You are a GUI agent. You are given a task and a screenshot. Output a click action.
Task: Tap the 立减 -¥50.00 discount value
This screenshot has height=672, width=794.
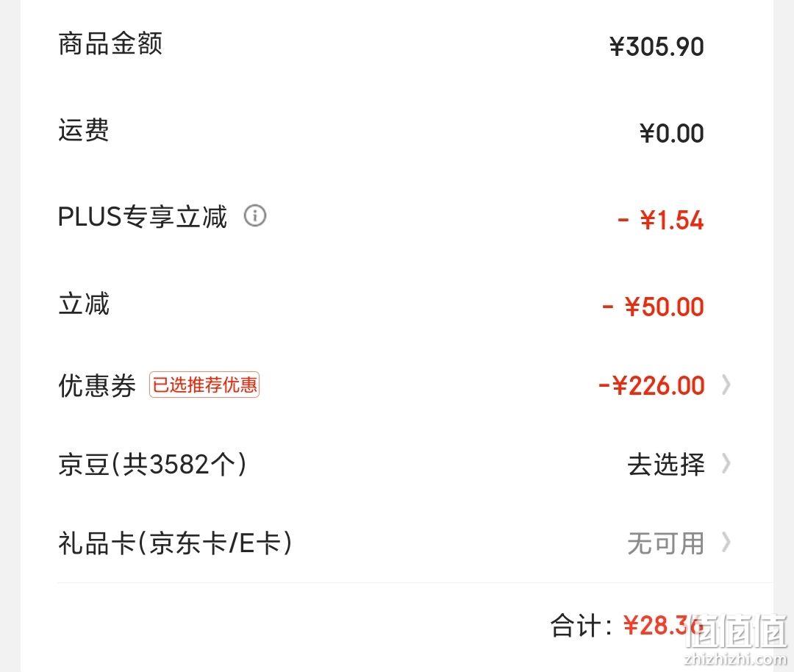(654, 307)
